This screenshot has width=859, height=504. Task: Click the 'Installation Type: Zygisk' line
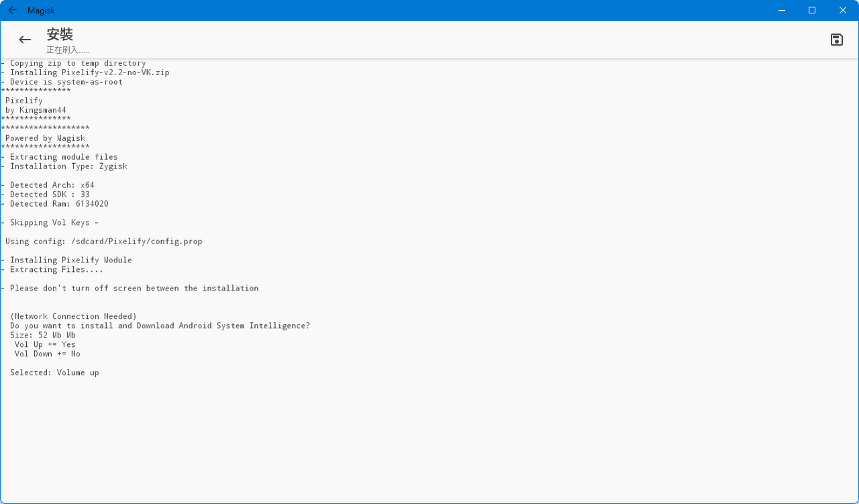(x=64, y=166)
